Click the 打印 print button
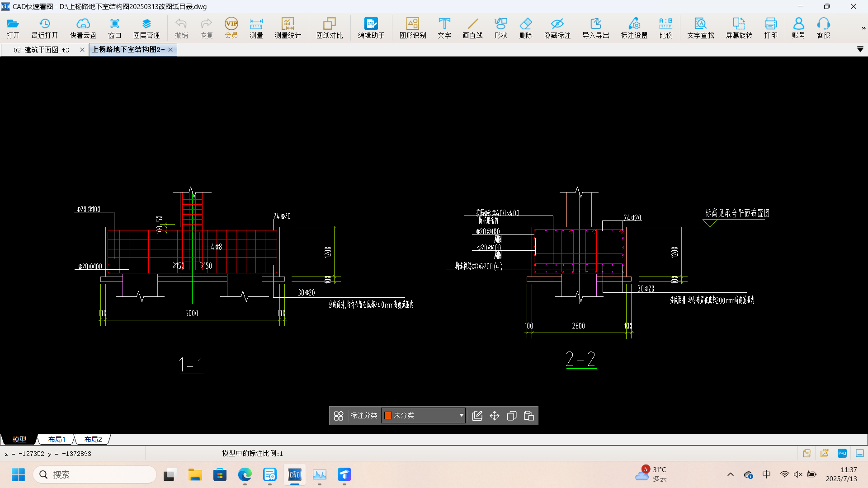Screen dimensions: 868x488 770,28
